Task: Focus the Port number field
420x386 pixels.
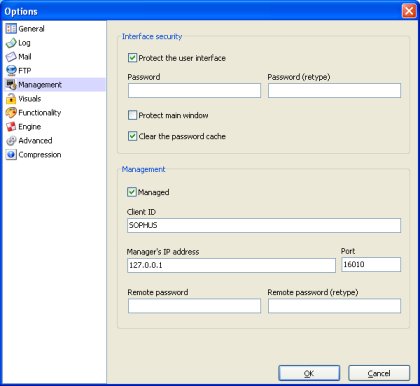Action: click(x=371, y=265)
